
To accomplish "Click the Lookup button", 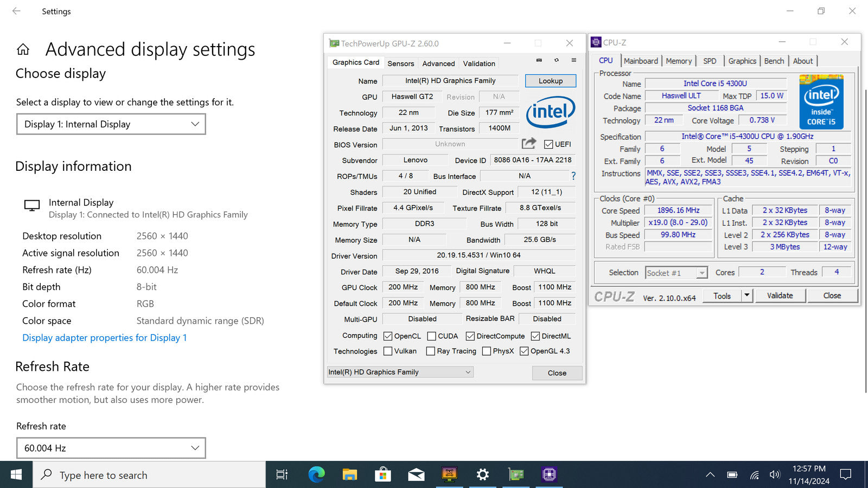I will (x=550, y=81).
